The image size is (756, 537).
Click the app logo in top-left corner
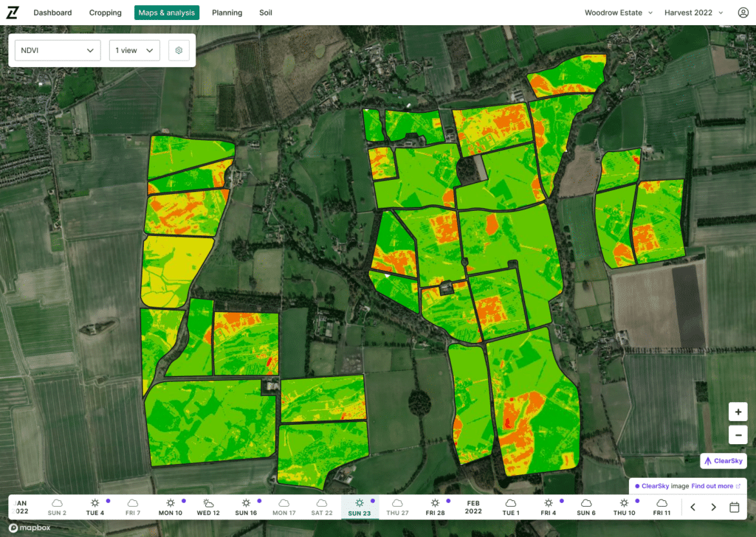pos(13,13)
